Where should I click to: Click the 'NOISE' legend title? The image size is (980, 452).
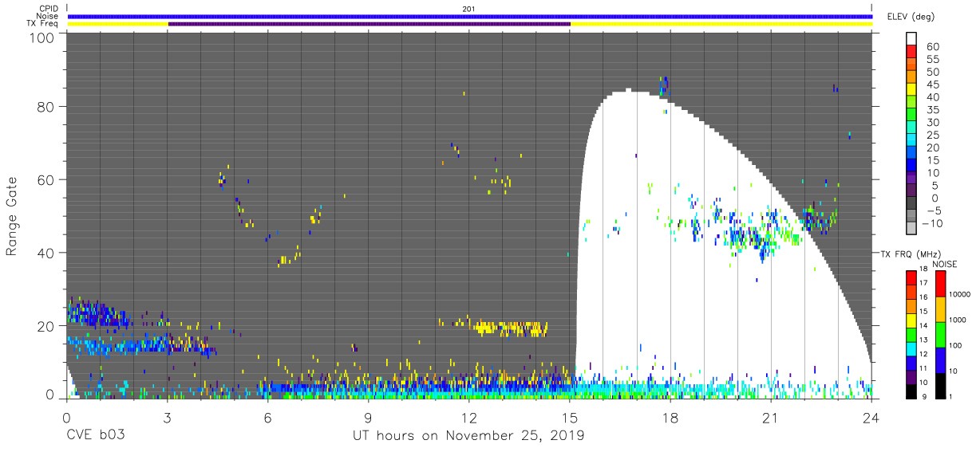945,264
